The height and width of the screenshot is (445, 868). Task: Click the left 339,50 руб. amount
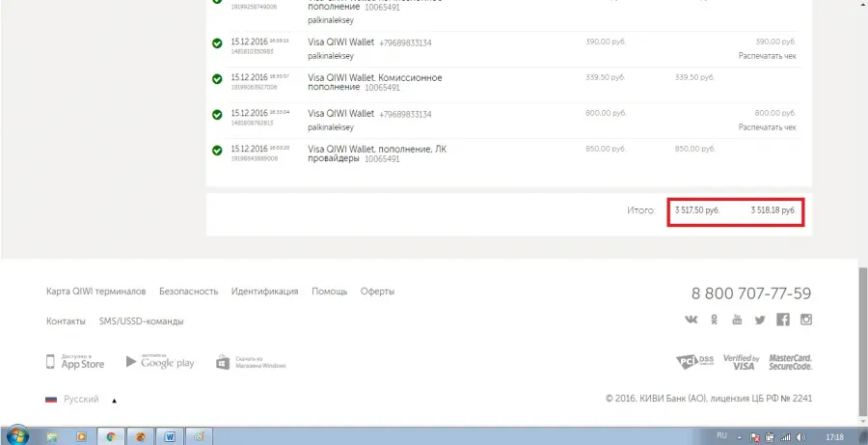606,77
